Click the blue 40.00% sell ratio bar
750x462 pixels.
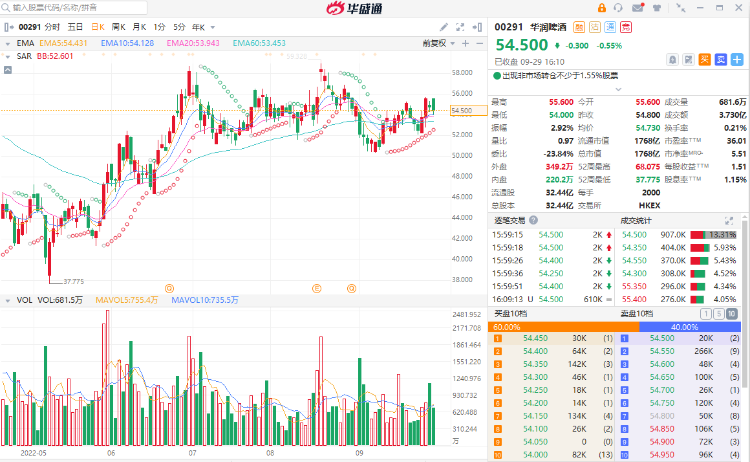[x=690, y=327]
